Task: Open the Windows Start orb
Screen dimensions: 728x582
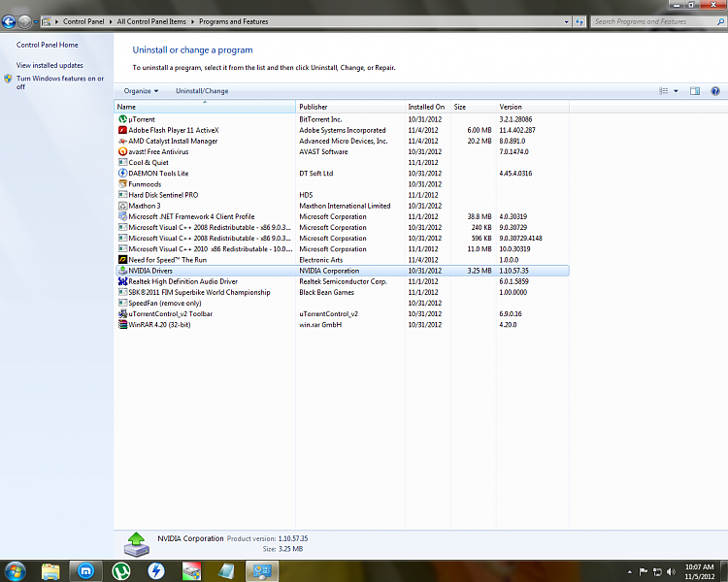Action: pos(15,571)
